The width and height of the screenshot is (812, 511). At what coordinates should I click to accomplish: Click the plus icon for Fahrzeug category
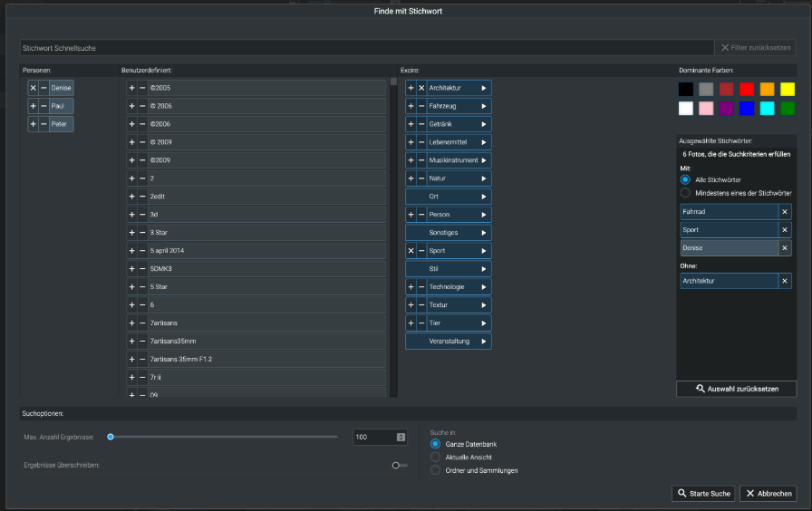tap(411, 106)
